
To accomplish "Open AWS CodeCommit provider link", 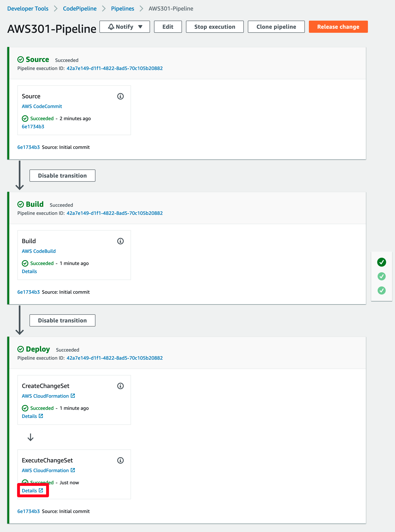I will point(42,106).
